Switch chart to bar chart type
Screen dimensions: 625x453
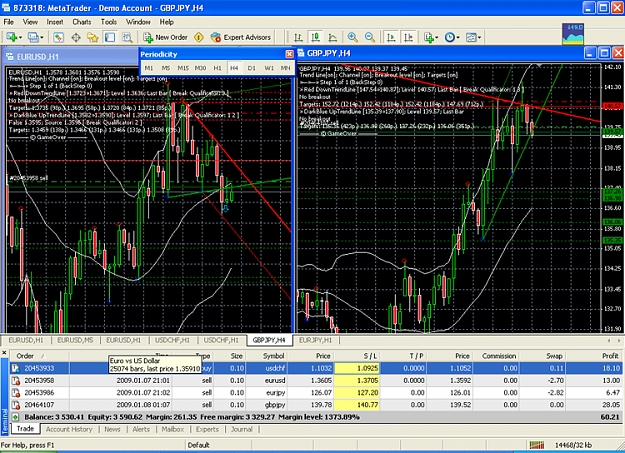point(298,37)
